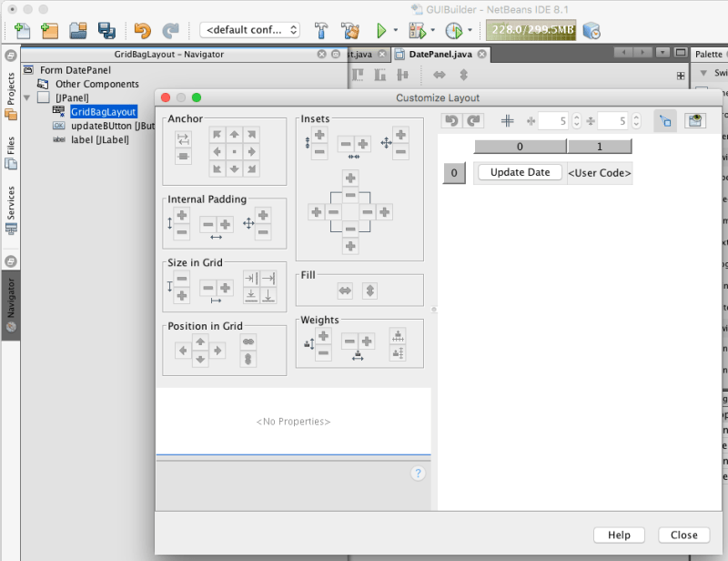Viewport: 728px width, 561px height.
Task: Click the horizontal Fill icon
Action: (x=344, y=291)
